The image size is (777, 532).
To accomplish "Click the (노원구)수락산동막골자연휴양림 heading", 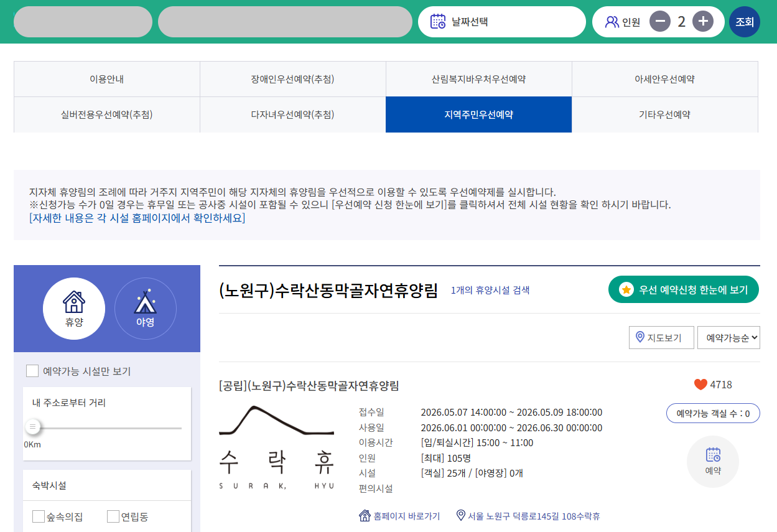I will 328,291.
